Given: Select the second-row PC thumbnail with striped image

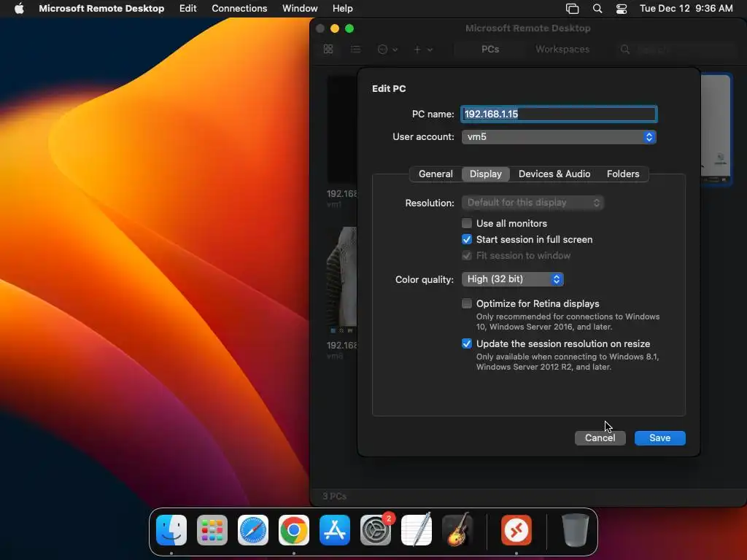Looking at the screenshot, I should coord(342,280).
